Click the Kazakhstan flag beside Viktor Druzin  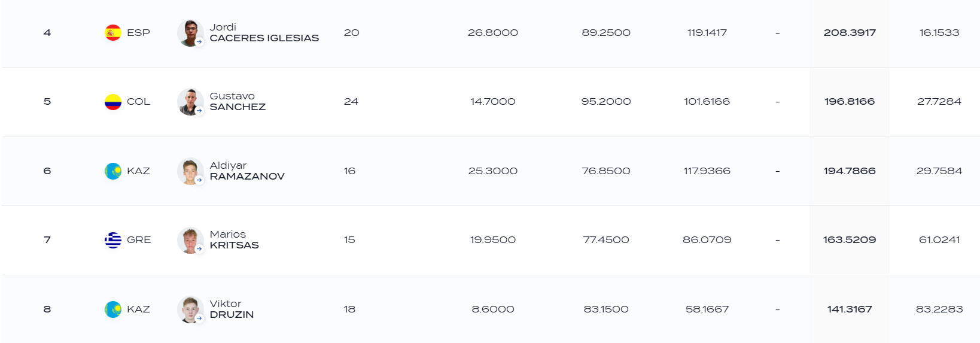(113, 309)
